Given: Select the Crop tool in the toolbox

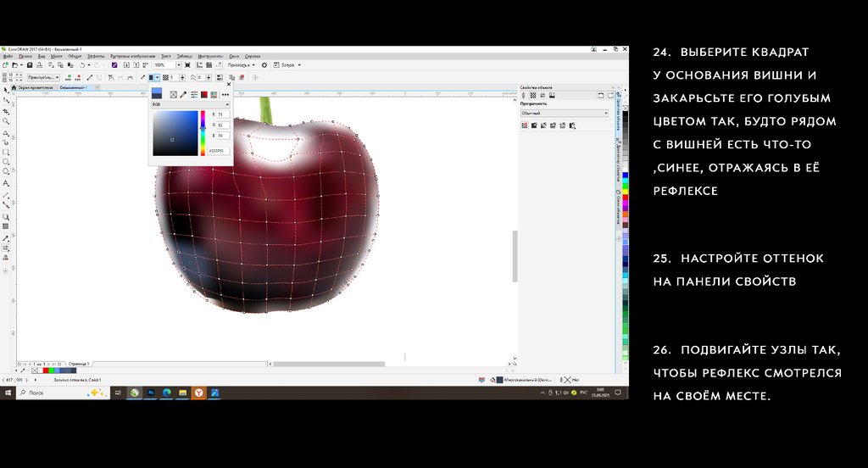Looking at the screenshot, I should 6,110.
